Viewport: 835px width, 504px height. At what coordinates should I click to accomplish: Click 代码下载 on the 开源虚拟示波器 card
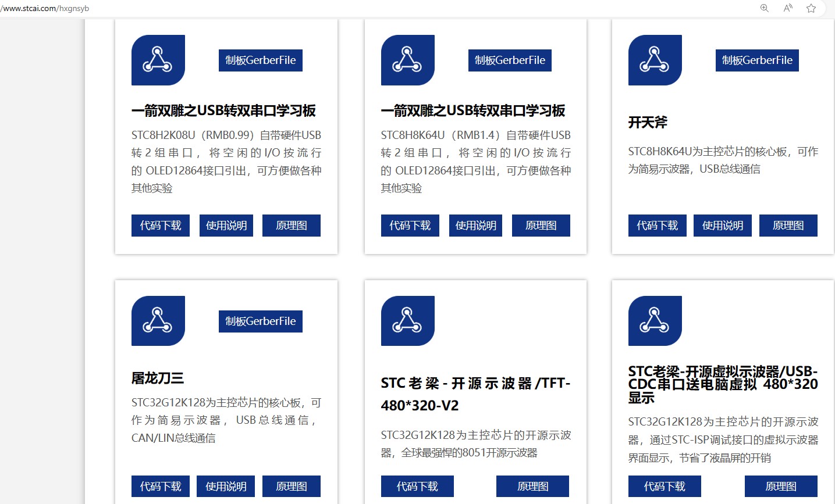click(x=665, y=487)
